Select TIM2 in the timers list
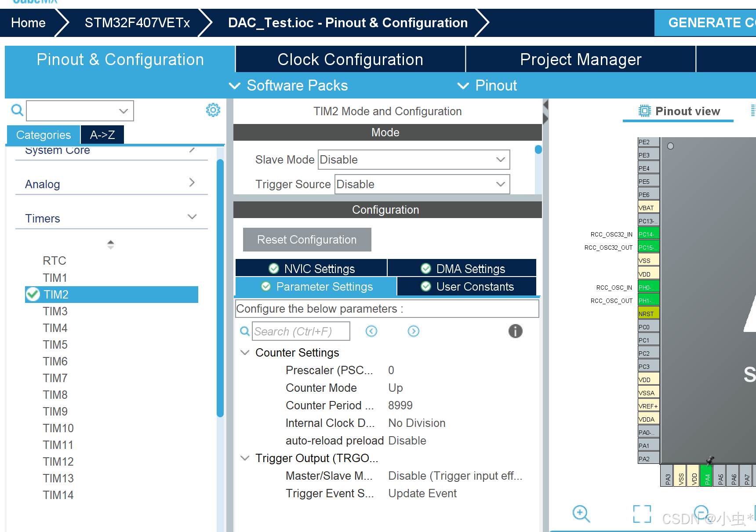 [x=112, y=295]
